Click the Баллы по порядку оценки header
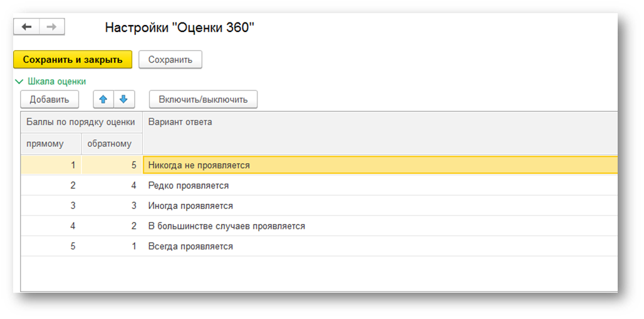The width and height of the screenshot is (644, 319). click(x=81, y=122)
